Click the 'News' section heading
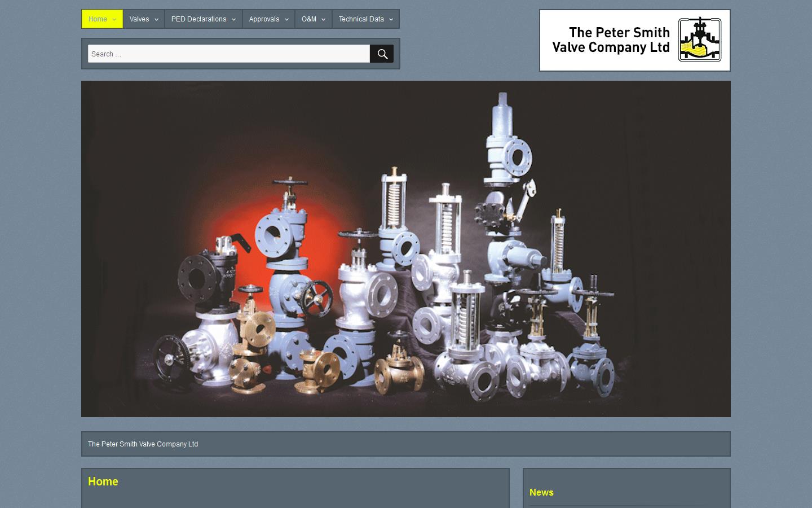 coord(541,492)
